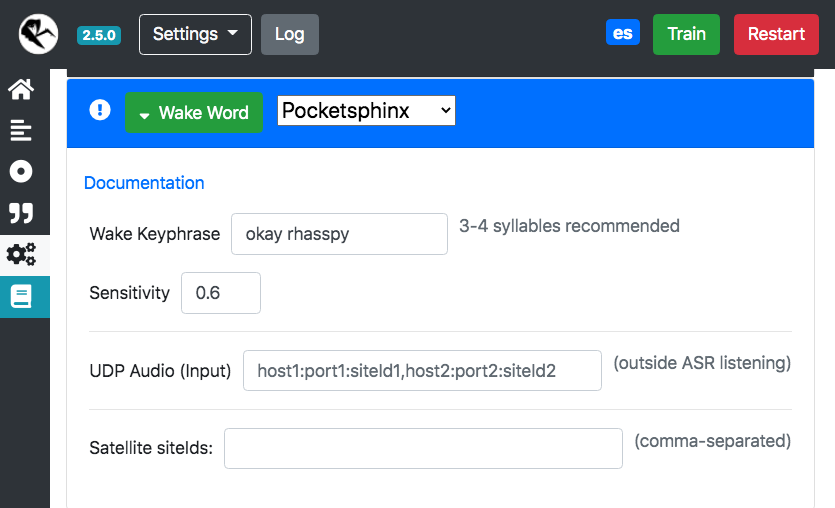Open the Settings dropdown menu
This screenshot has width=835, height=508.
pyautogui.click(x=195, y=34)
